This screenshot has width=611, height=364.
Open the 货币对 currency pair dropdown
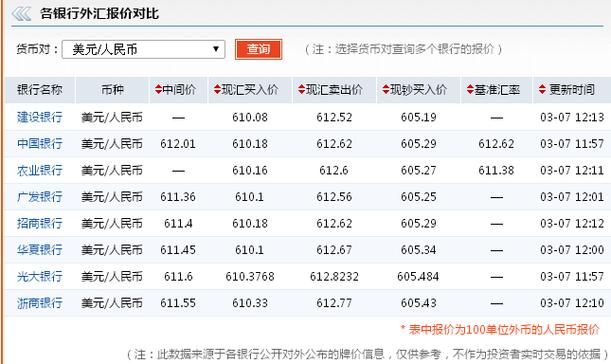coord(143,49)
